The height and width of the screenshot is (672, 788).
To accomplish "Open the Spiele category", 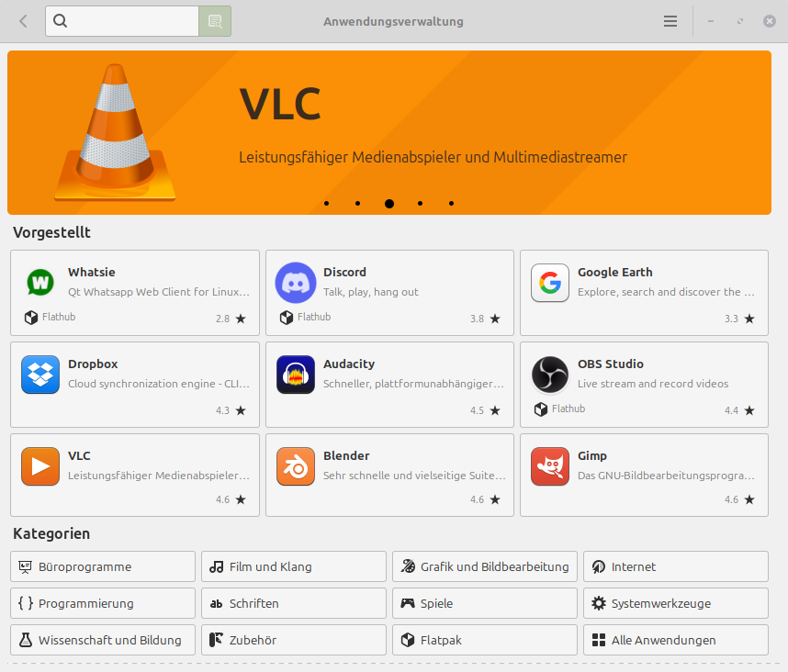I will coord(484,603).
